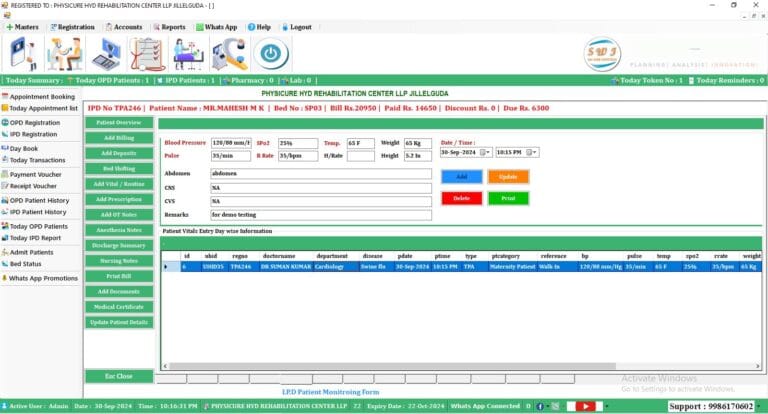Image resolution: width=768 pixels, height=414 pixels.
Task: Click the Nursing Notes button
Action: [119, 261]
